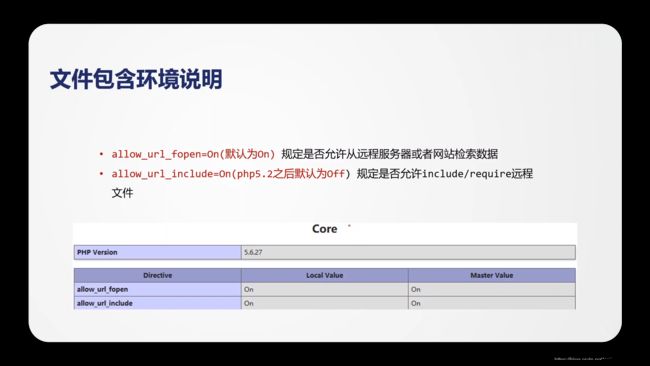Click the wrapped word 文件 under the bullets
The width and height of the screenshot is (650, 366).
tap(122, 193)
